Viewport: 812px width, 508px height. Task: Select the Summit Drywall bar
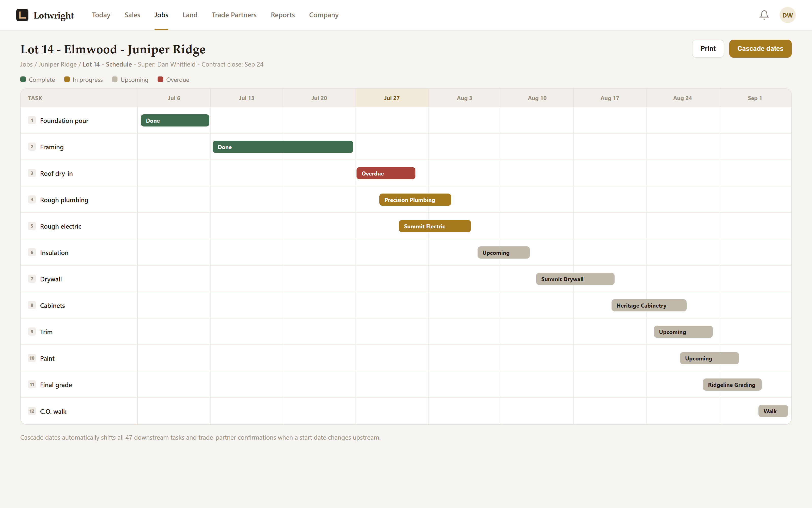pos(575,279)
